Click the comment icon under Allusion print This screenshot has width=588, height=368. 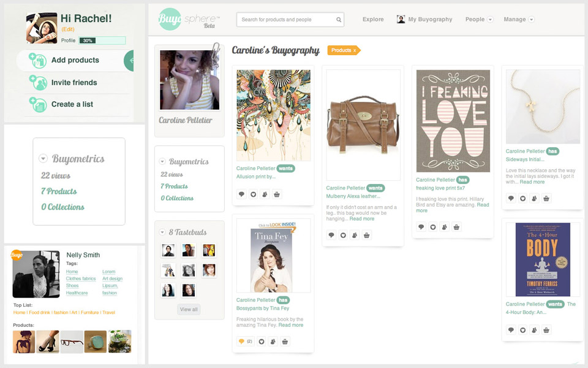tap(242, 194)
